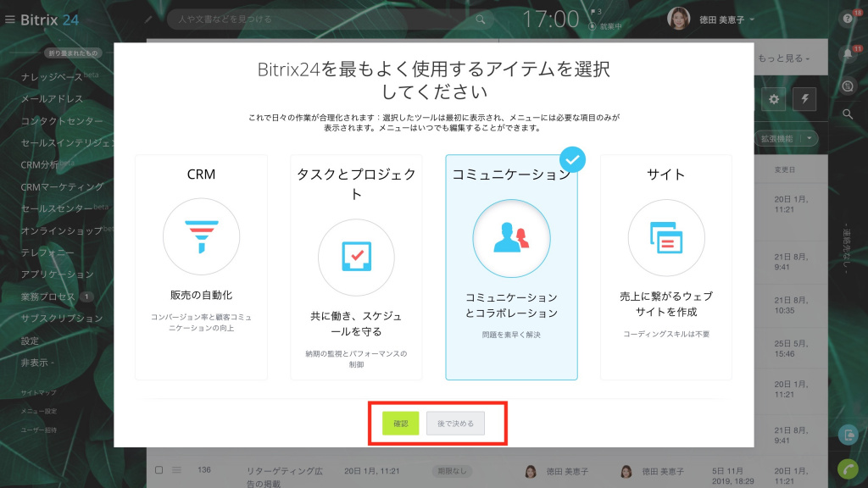Click the Bitrix 24 logo
Viewport: 868px width, 488px height.
click(x=50, y=20)
